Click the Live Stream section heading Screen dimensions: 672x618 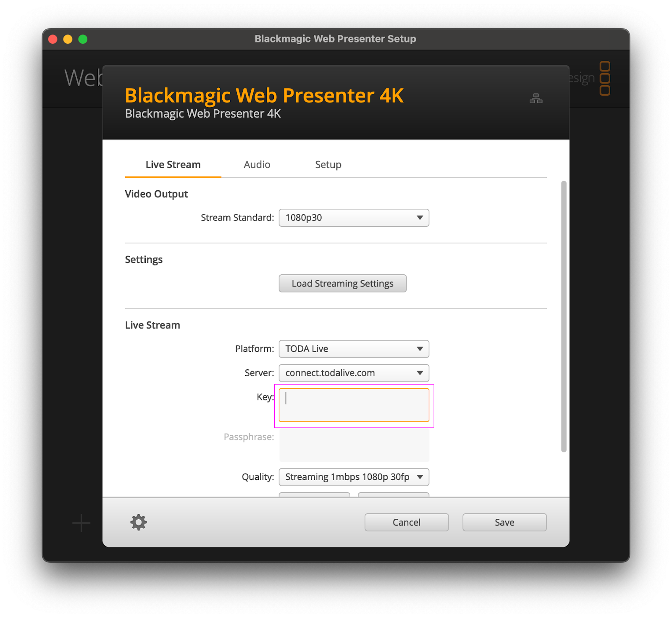152,325
